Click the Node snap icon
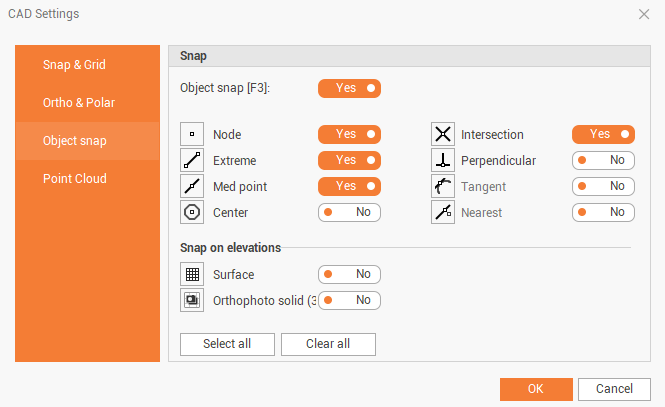 192,134
